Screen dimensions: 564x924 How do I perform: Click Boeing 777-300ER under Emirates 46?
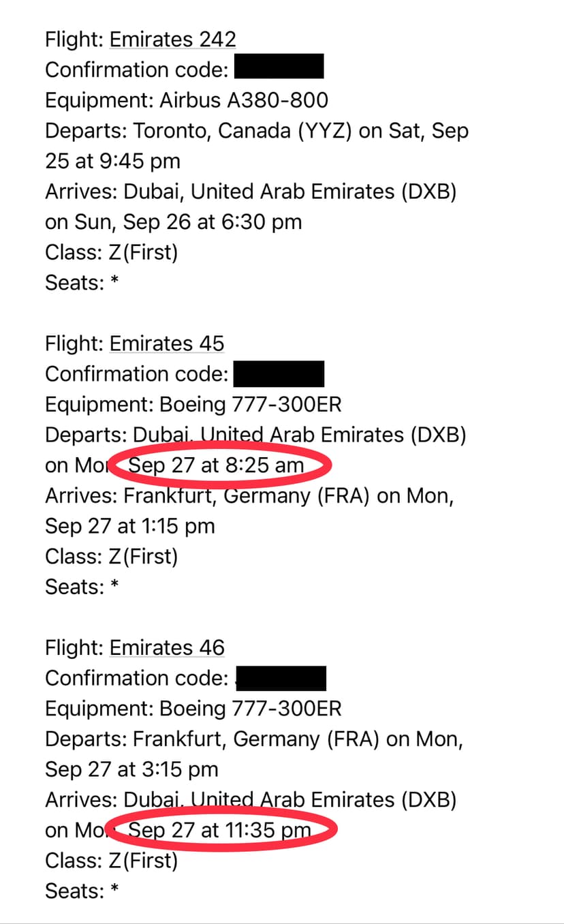pos(250,709)
